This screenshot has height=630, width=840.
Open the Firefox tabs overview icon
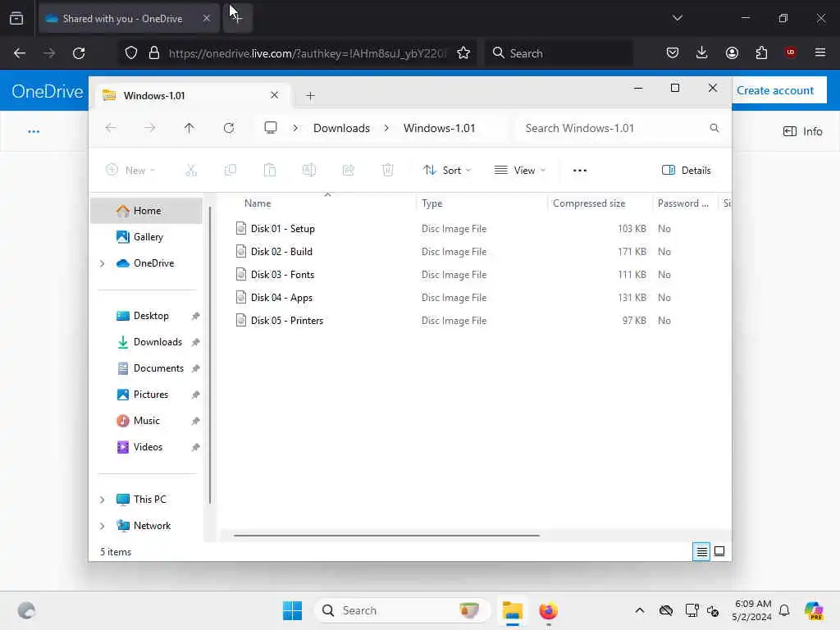16,18
